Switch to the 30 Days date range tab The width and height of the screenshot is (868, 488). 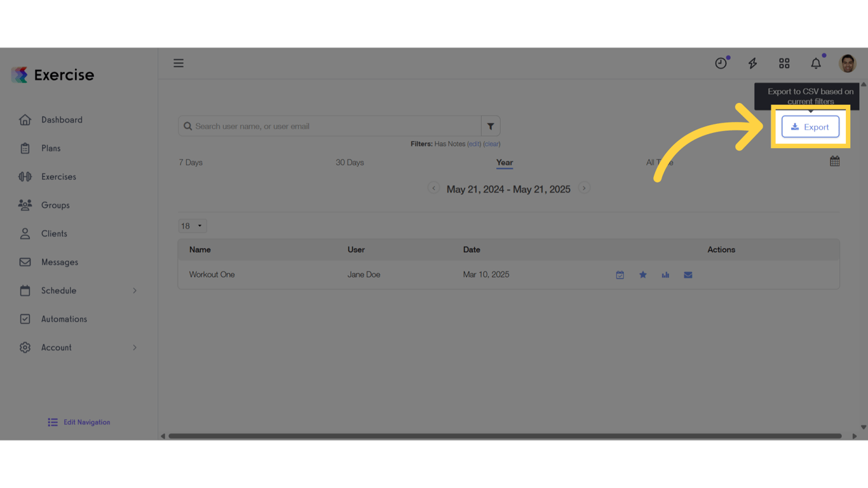tap(349, 162)
